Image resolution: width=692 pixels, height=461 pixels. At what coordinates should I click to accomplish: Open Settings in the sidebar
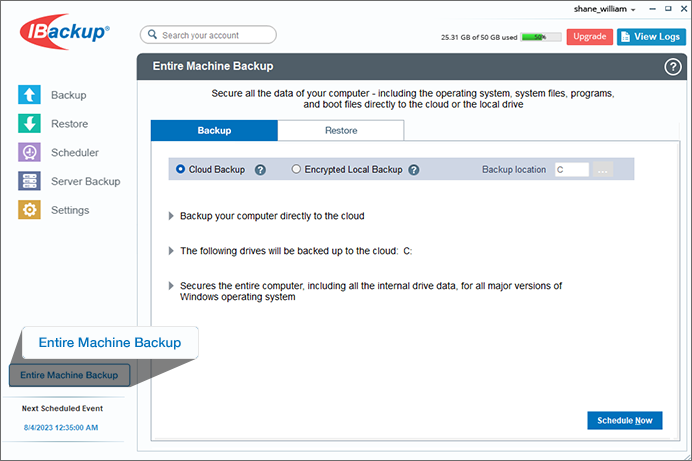click(x=70, y=210)
